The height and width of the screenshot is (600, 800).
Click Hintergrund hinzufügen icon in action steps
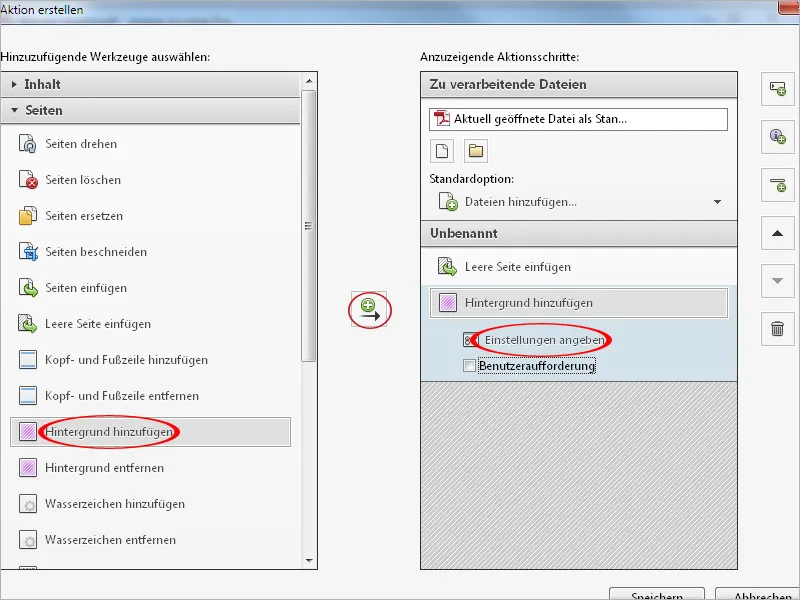[x=447, y=303]
